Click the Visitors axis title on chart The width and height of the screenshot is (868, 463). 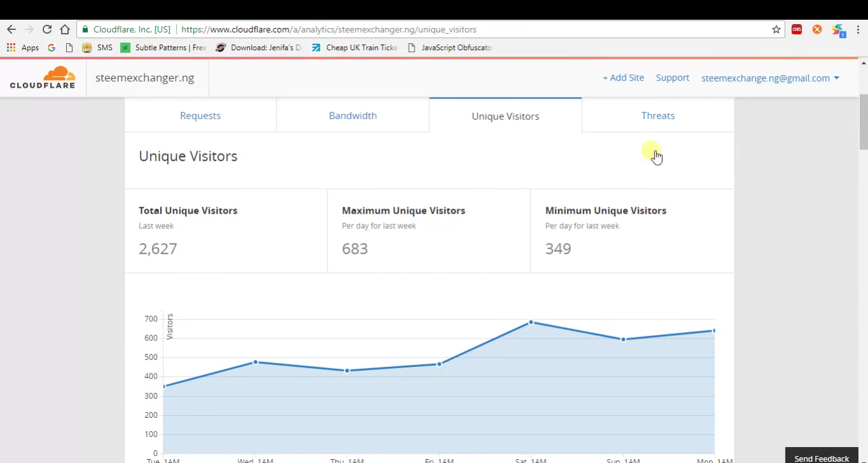170,326
